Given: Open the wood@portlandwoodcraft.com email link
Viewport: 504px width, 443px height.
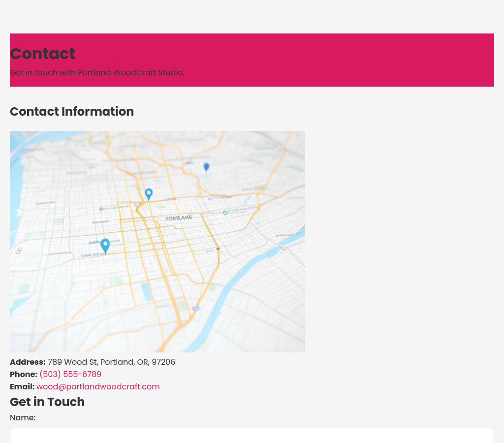Looking at the screenshot, I should point(98,387).
